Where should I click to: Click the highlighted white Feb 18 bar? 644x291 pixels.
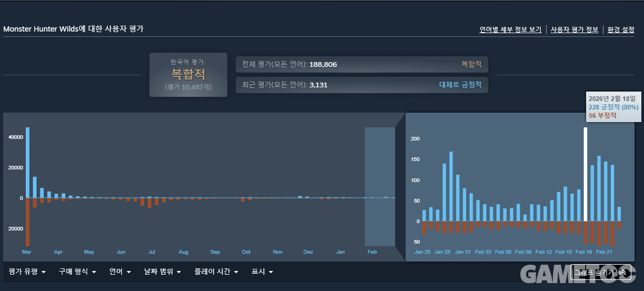pyautogui.click(x=586, y=174)
